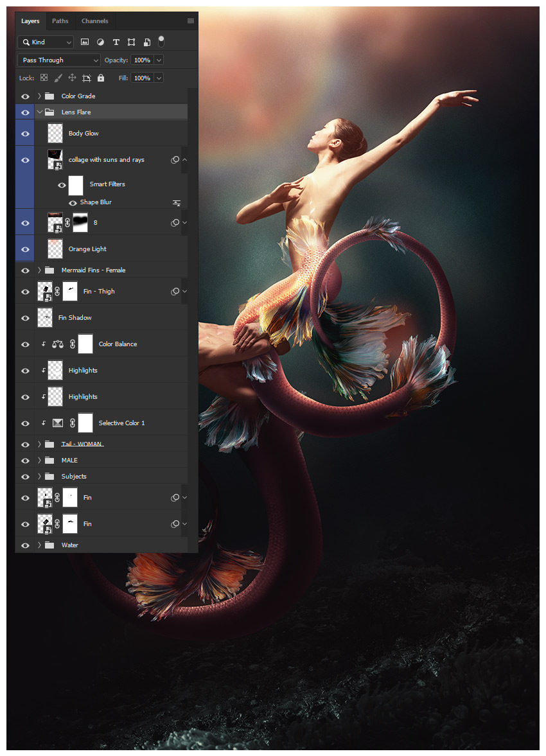Screen dimensions: 546x756
Task: Expand the Color Grade group
Action: pyautogui.click(x=40, y=96)
